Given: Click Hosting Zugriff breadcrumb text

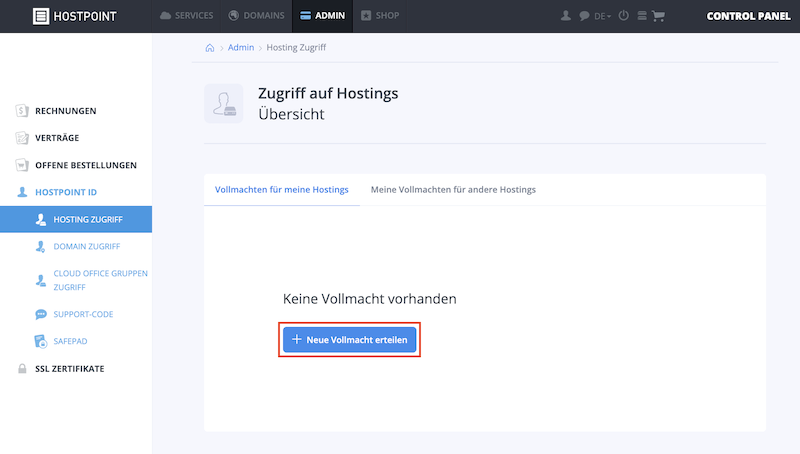Looking at the screenshot, I should coord(296,47).
